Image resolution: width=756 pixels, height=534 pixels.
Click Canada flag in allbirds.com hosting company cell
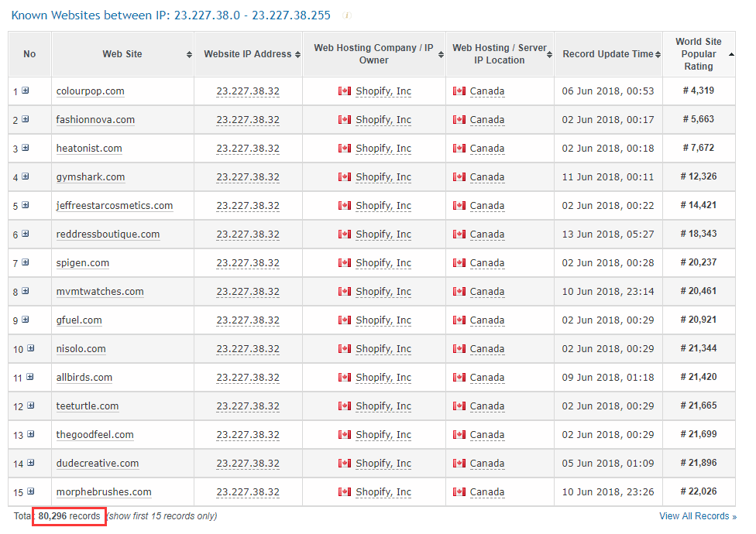[344, 378]
